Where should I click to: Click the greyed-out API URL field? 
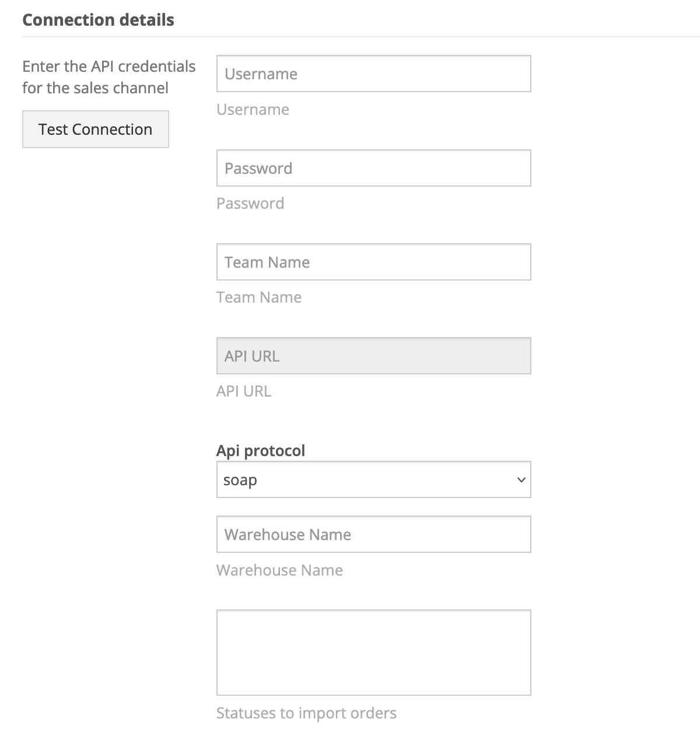(373, 356)
